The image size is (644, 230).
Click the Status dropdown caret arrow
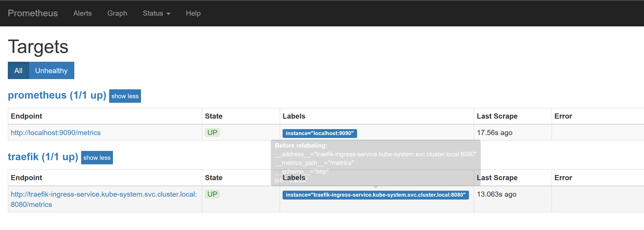[168, 14]
